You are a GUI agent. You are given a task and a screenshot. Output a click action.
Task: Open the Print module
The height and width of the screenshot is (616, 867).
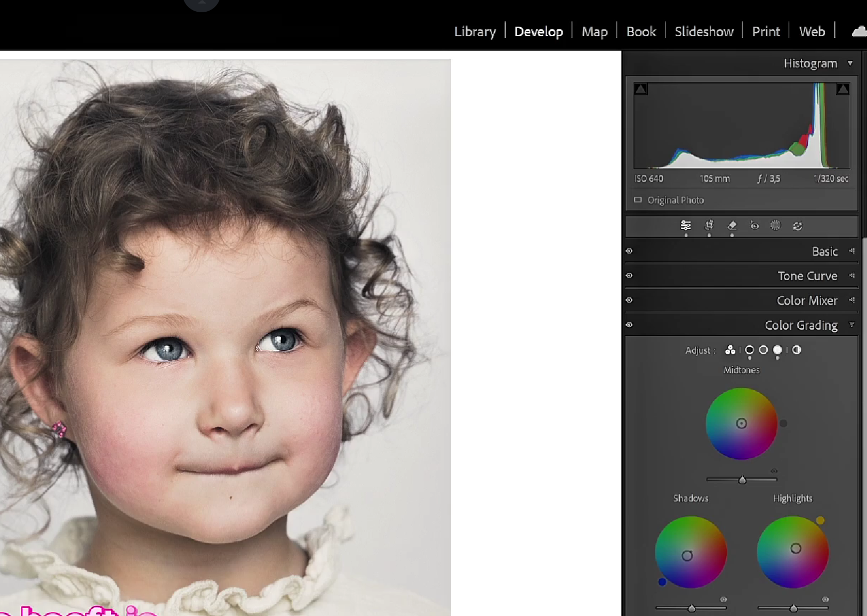(x=766, y=32)
